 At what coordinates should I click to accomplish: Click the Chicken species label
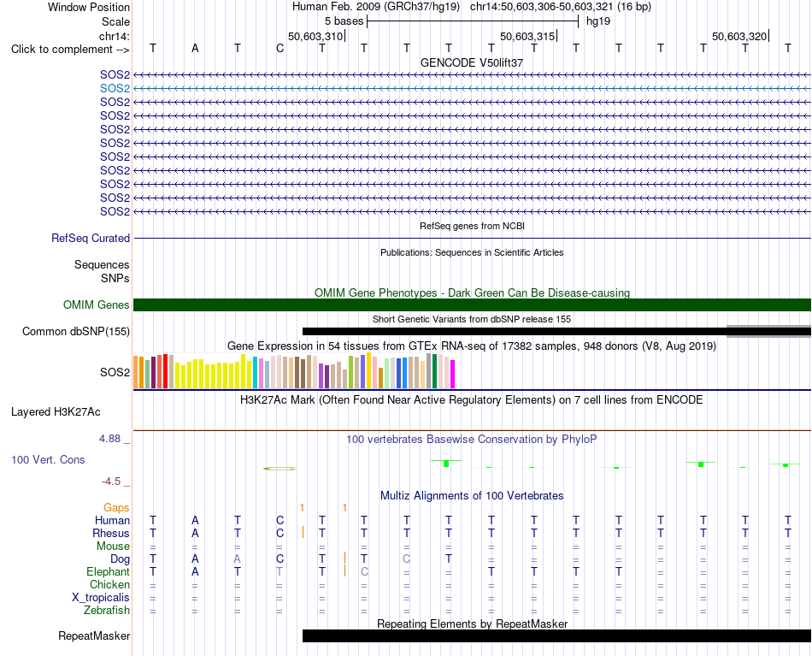tap(109, 584)
